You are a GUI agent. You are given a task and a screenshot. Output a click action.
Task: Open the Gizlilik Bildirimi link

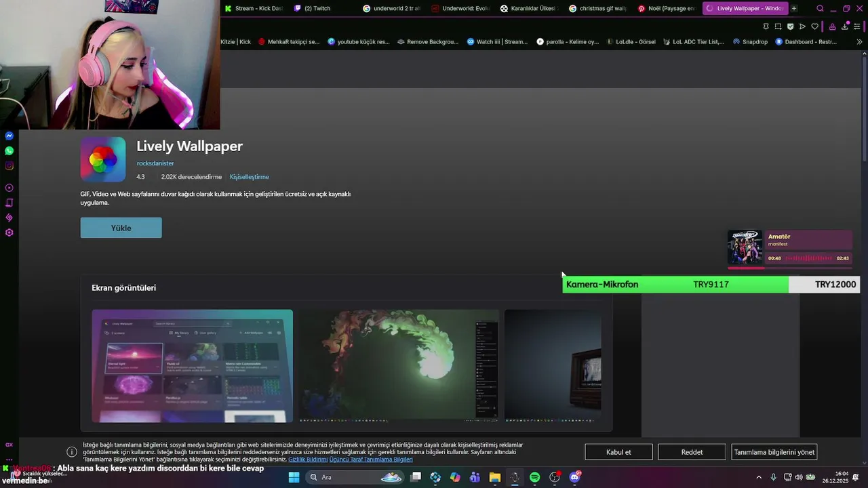(x=308, y=460)
